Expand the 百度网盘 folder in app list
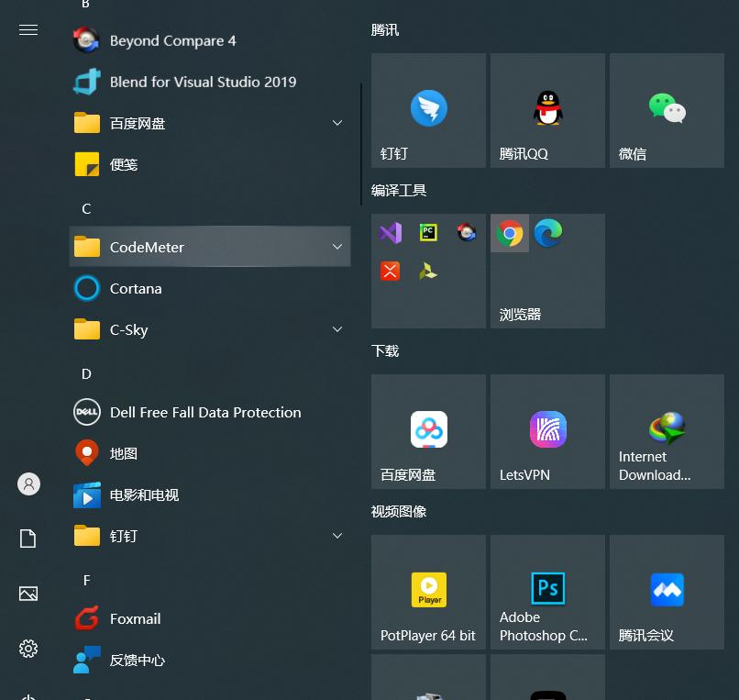This screenshot has height=700, width=739. coord(336,123)
